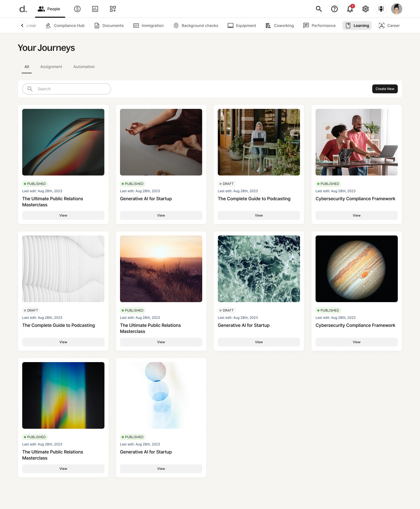Open the Jupiter planet thumbnail
Screen dimensions: 420x509
point(357,269)
